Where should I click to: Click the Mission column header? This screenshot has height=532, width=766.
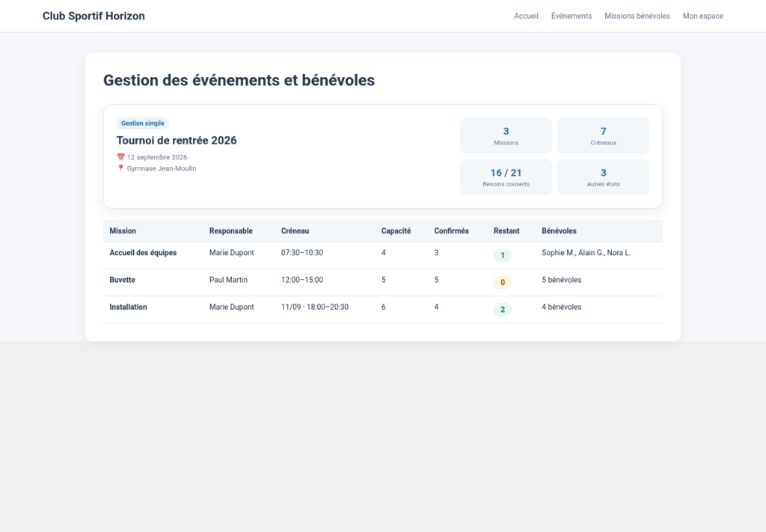pos(123,231)
